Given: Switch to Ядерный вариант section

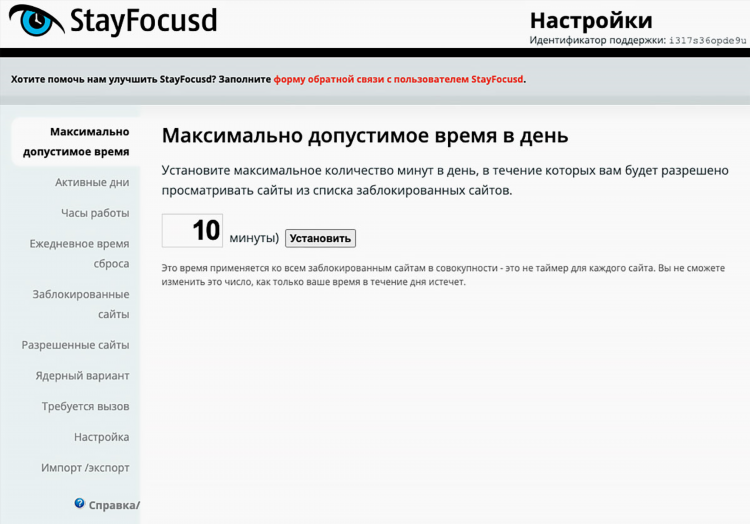Looking at the screenshot, I should (82, 376).
